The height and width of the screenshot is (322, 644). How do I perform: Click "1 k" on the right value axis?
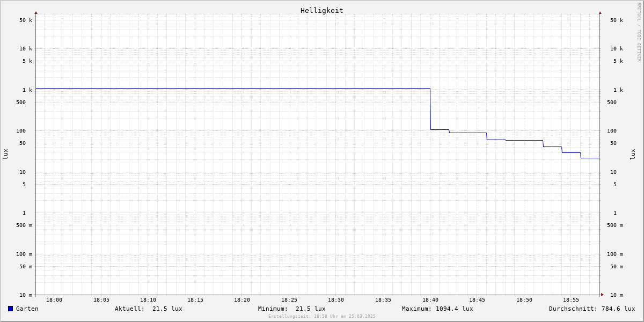(618, 90)
